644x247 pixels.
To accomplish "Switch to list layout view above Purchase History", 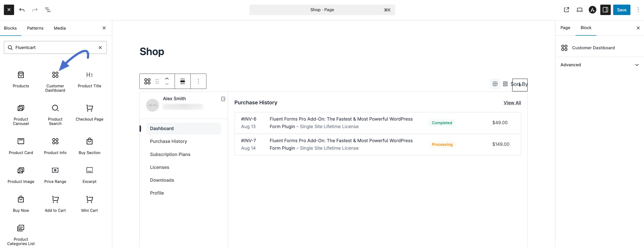I will pyautogui.click(x=505, y=84).
